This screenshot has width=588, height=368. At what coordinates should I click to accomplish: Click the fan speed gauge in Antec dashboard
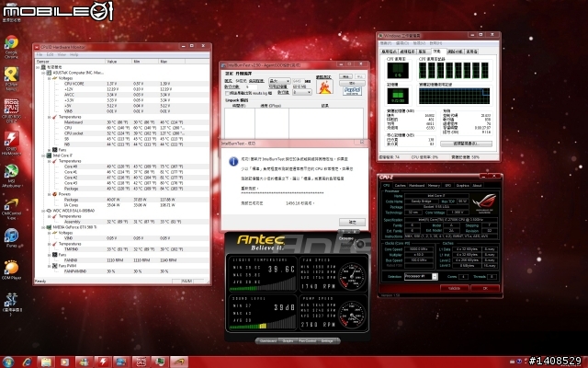pos(352,276)
